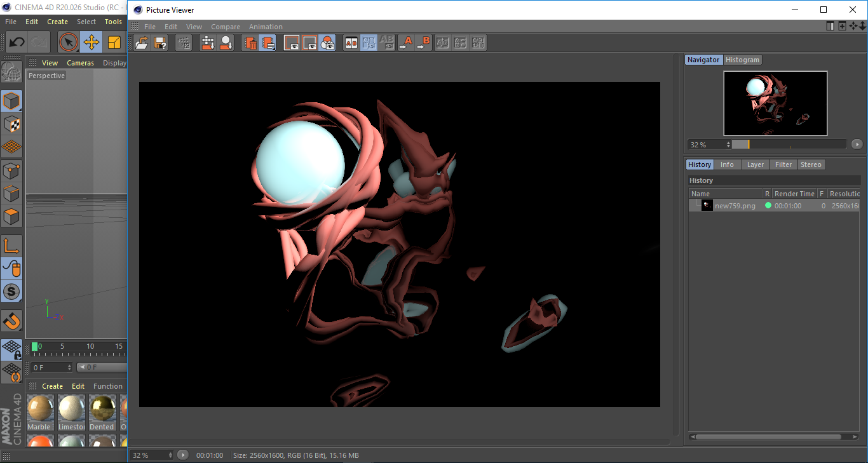The image size is (868, 463).
Task: Click the navigator render preview thumbnail
Action: tap(775, 103)
